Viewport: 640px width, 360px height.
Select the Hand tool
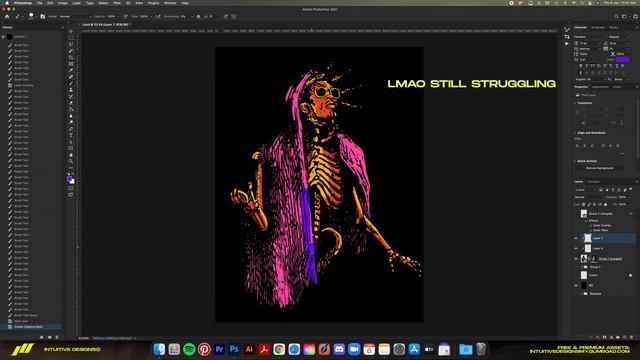tap(71, 155)
